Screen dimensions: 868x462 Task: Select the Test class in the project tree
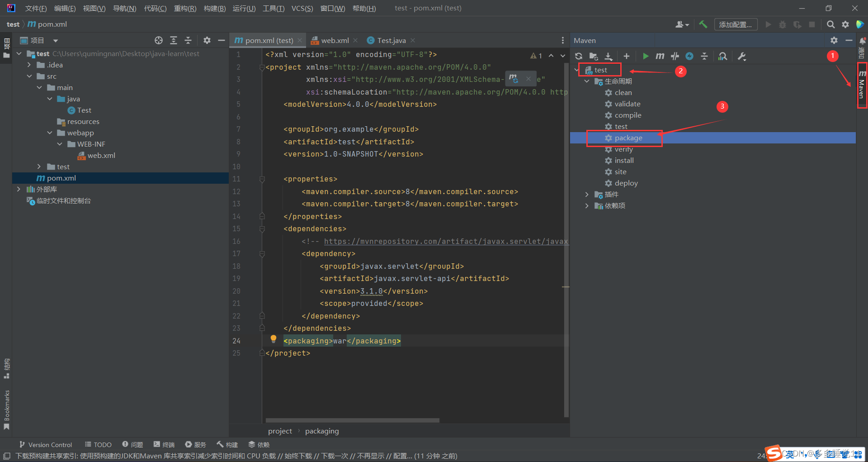84,110
